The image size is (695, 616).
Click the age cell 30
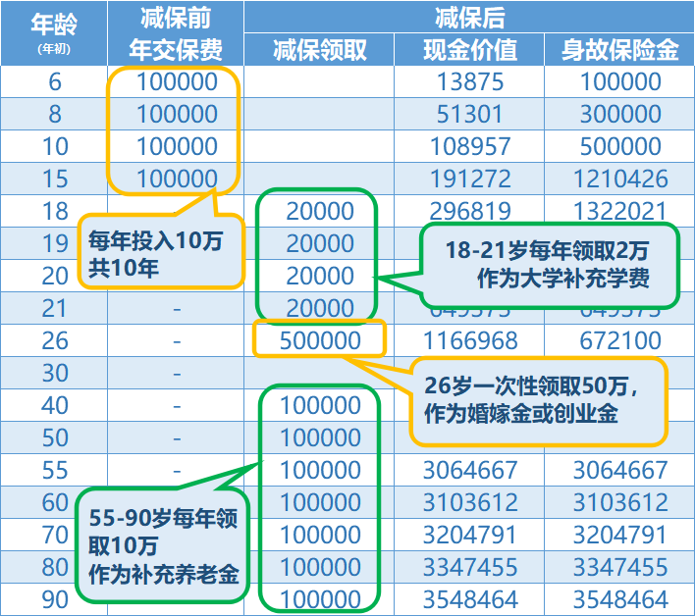(x=55, y=373)
